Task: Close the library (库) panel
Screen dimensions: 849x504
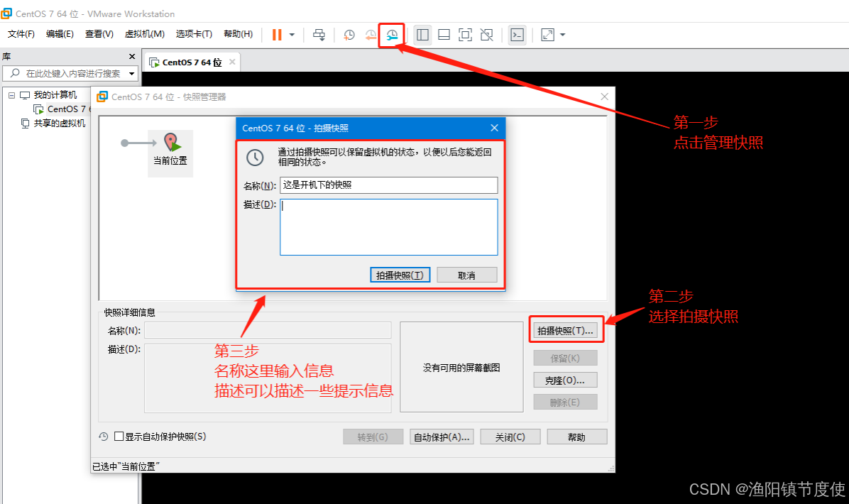Action: (132, 56)
